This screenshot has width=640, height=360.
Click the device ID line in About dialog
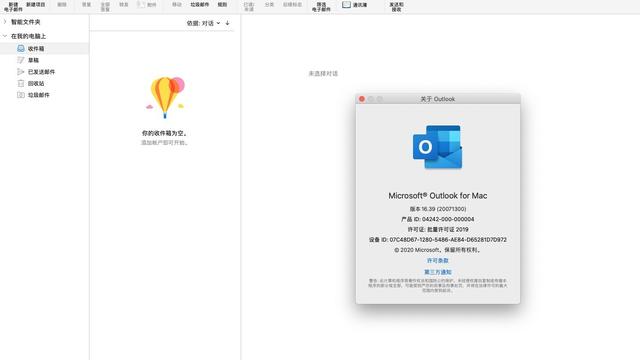[438, 240]
